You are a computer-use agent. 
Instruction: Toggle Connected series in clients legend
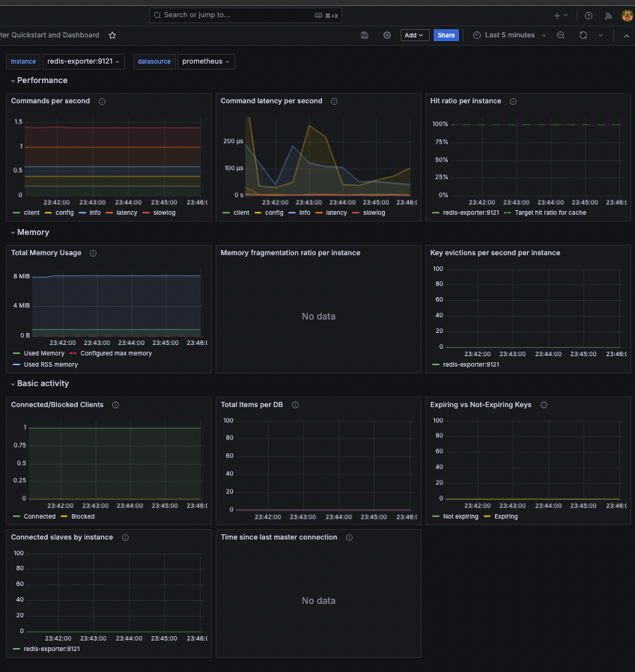40,517
